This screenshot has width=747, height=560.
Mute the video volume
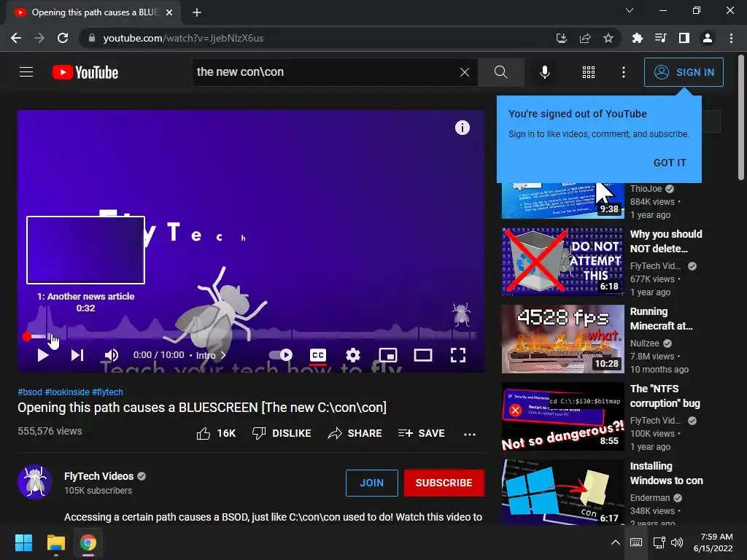111,355
